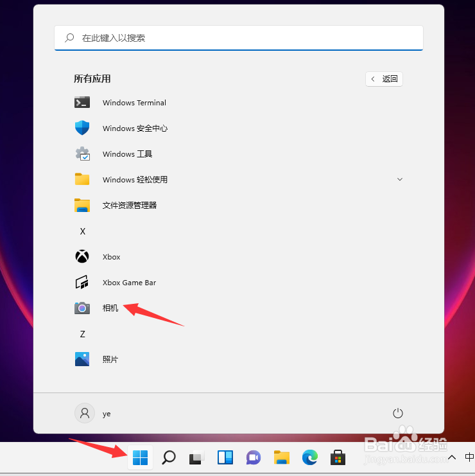Image resolution: width=475 pixels, height=476 pixels.
Task: Expand the Windows 轻松使用 folder chevron
Action: (x=400, y=179)
